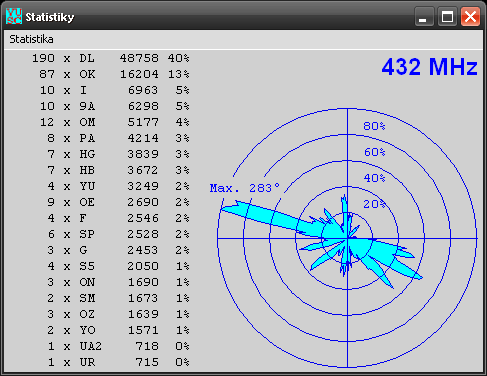Click the 60% ring label
This screenshot has width=487, height=376.
[374, 152]
